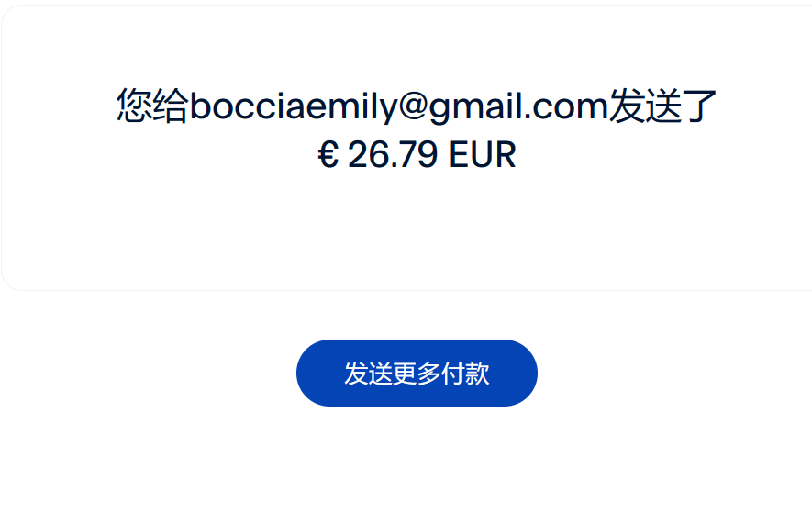Click the 您给 text before the email
The width and height of the screenshot is (812, 513).
152,106
